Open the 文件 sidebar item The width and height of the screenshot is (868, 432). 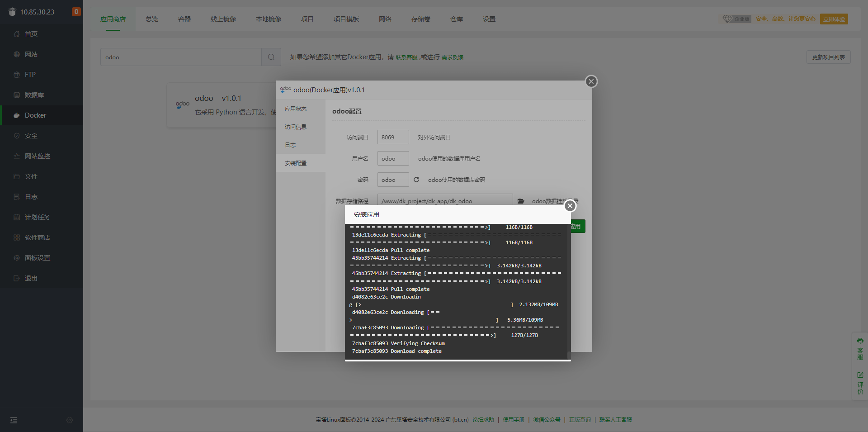[x=41, y=176]
